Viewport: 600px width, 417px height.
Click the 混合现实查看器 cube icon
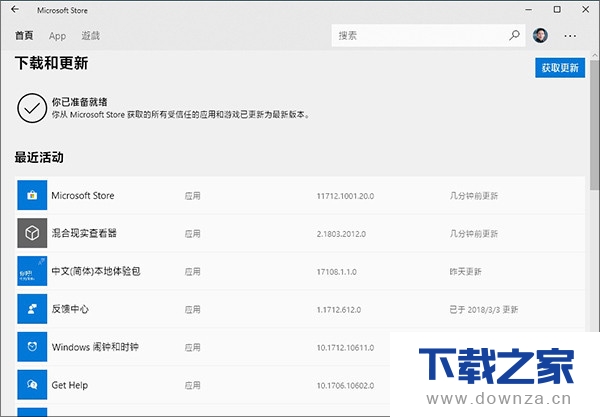coord(33,233)
